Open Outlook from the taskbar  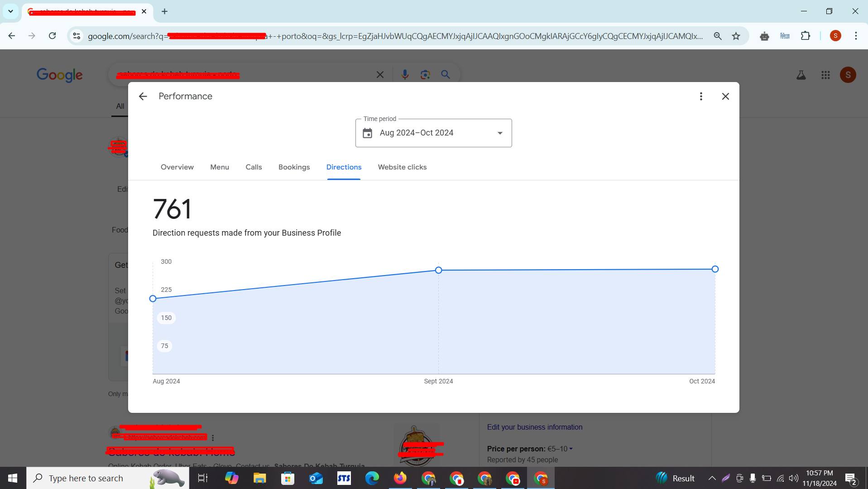pos(316,478)
